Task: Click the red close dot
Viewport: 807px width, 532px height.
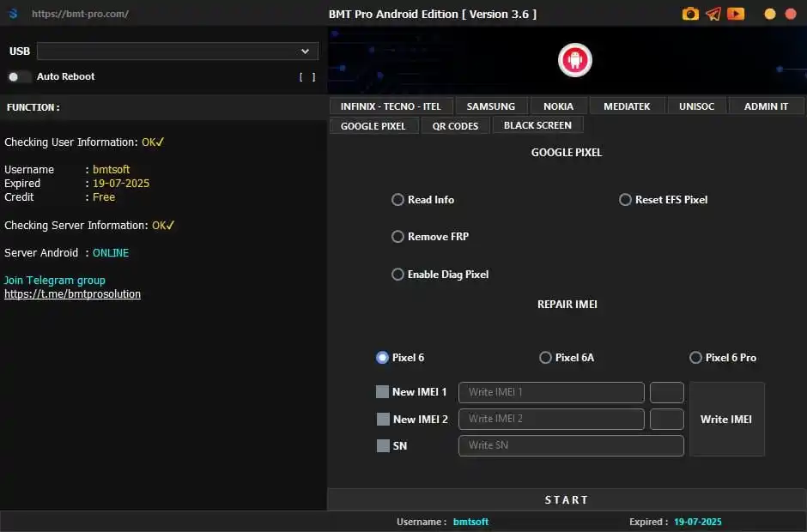Action: point(791,14)
